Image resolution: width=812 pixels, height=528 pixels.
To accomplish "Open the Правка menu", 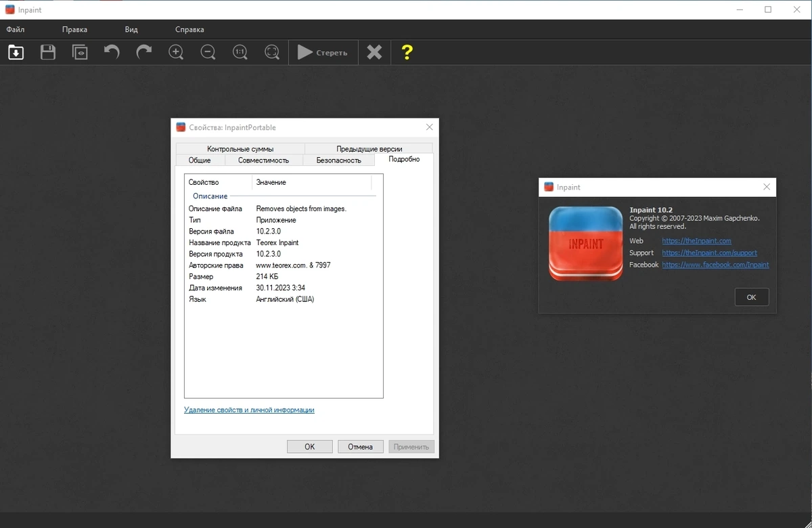I will click(x=74, y=30).
